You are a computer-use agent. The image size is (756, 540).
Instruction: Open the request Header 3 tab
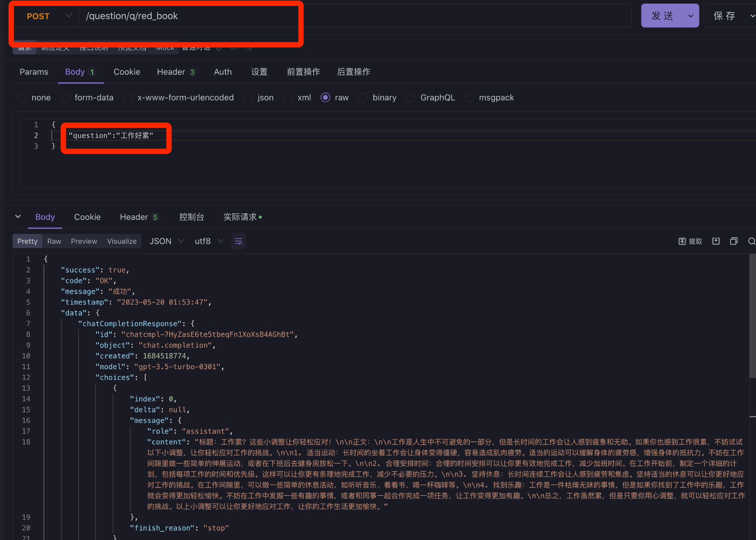click(x=176, y=72)
